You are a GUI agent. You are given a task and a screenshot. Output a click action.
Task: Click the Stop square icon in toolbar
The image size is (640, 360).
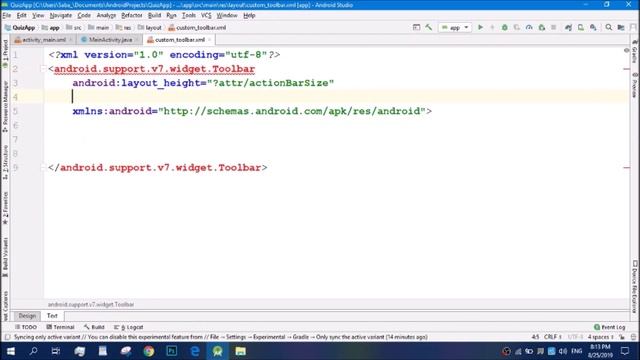point(553,27)
